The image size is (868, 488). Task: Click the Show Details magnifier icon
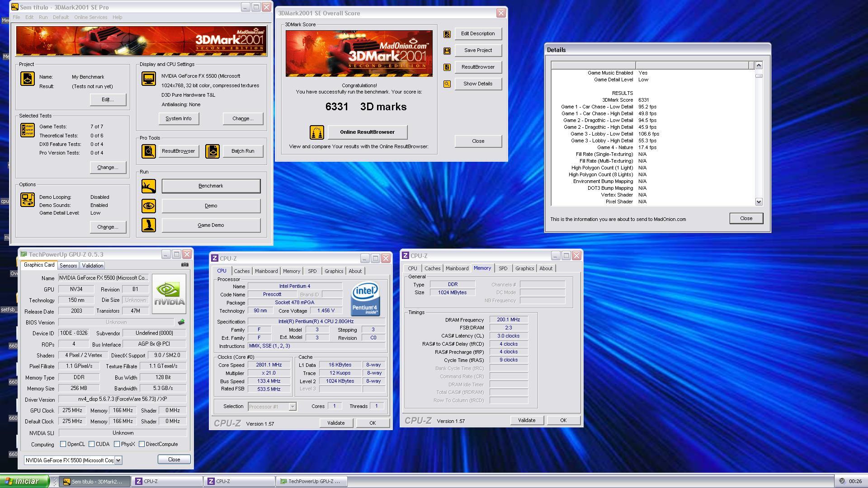pyautogui.click(x=447, y=84)
